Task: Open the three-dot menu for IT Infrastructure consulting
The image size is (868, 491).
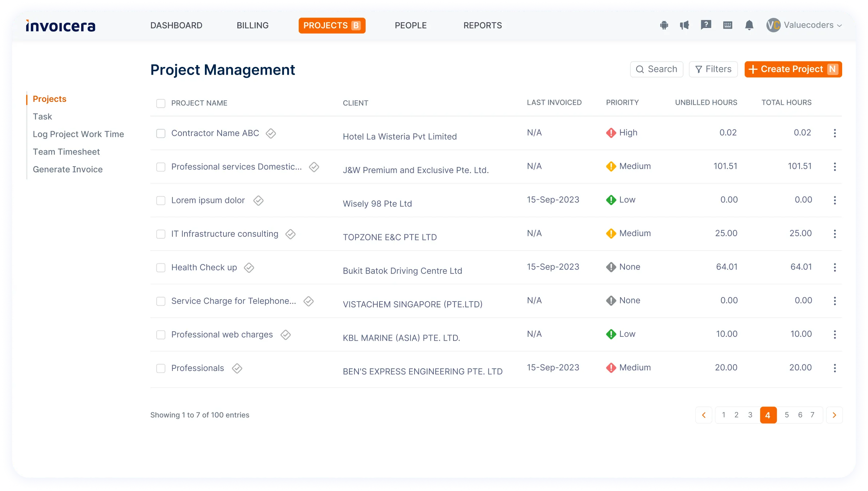Action: 835,234
